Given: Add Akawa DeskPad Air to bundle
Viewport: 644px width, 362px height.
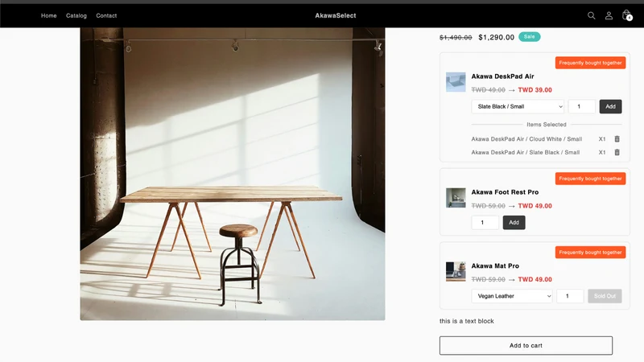Looking at the screenshot, I should pos(610,106).
